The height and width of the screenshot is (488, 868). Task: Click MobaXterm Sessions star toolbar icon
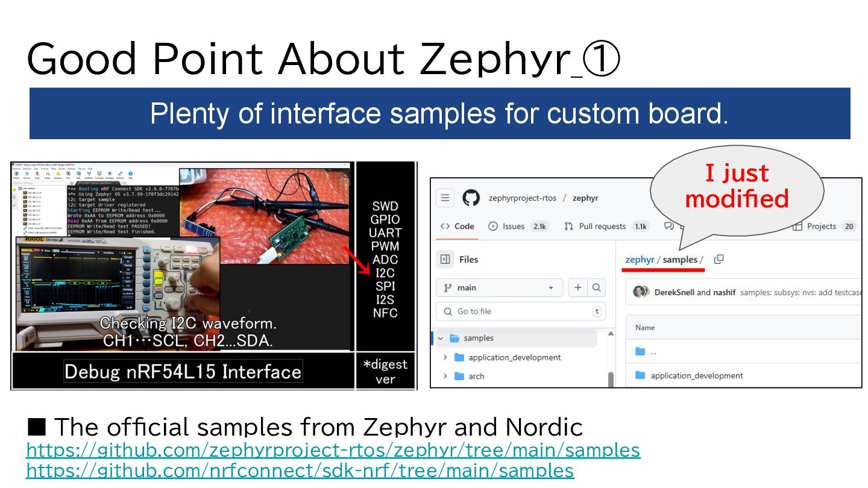58,174
